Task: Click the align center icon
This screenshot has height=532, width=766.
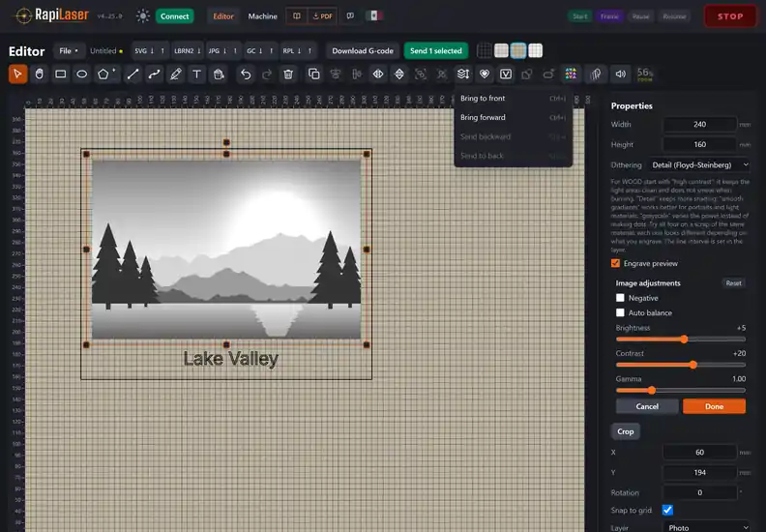Action: [335, 74]
